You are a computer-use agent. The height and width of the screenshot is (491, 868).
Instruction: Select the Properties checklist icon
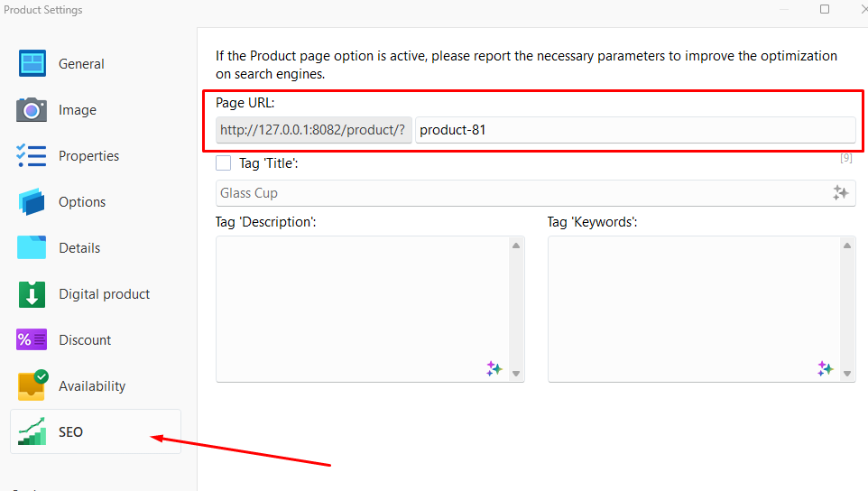[32, 156]
